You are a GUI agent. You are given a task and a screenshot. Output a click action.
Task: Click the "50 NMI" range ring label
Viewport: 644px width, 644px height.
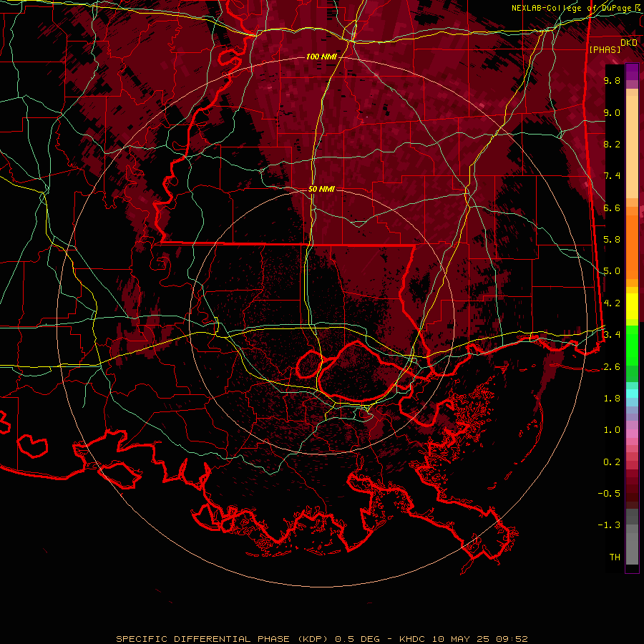321,190
